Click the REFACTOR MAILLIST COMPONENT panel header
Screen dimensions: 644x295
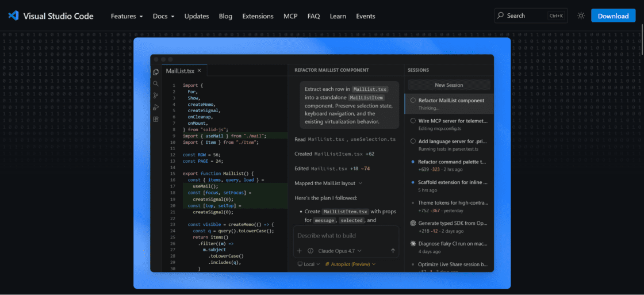point(331,70)
